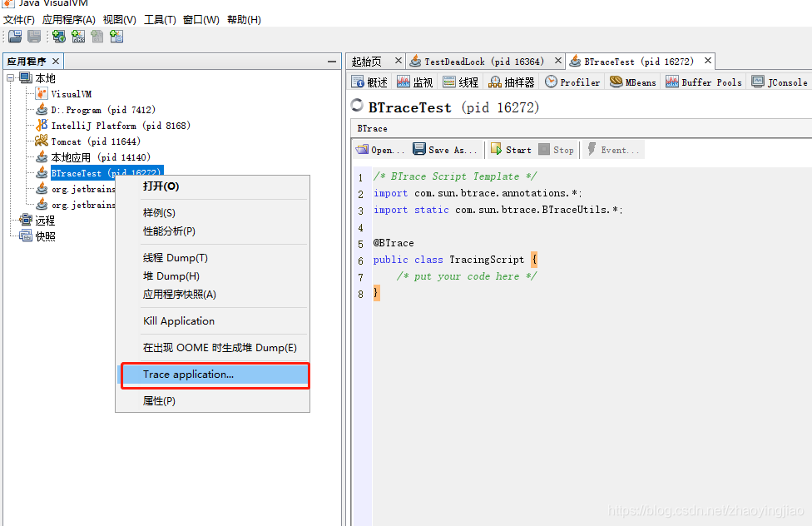Click the Event lightning icon
This screenshot has height=526, width=812.
(x=592, y=149)
